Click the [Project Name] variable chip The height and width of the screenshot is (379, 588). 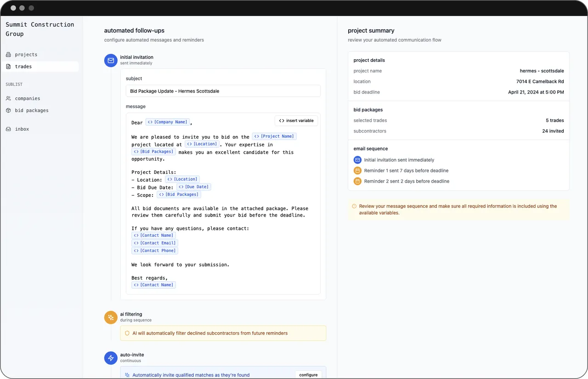[274, 136]
